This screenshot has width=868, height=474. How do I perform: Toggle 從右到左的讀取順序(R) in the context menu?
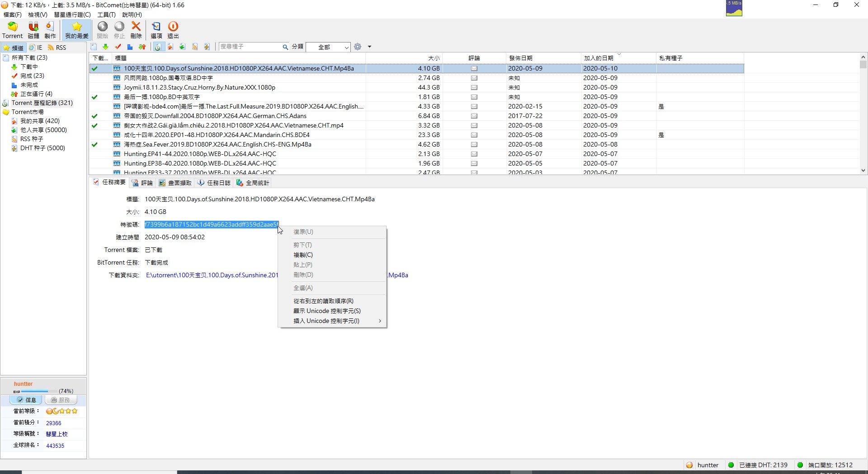pos(332,301)
